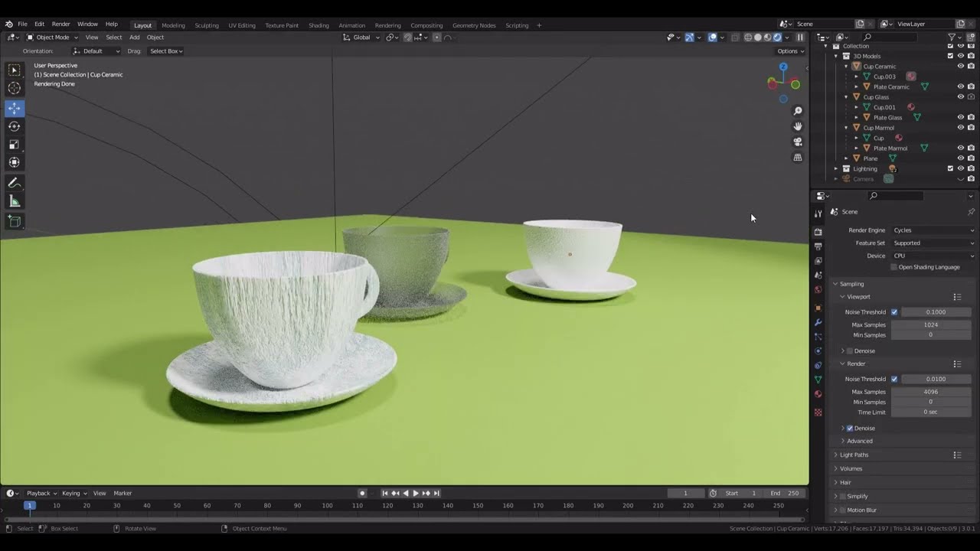980x551 pixels.
Task: Expand the Lightning collection in outliner
Action: 836,168
